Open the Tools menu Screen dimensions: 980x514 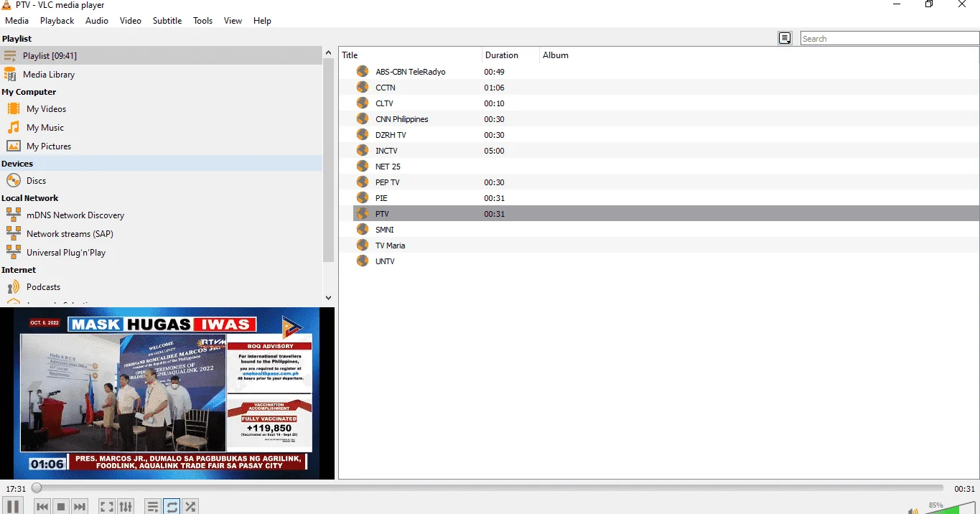(x=203, y=21)
